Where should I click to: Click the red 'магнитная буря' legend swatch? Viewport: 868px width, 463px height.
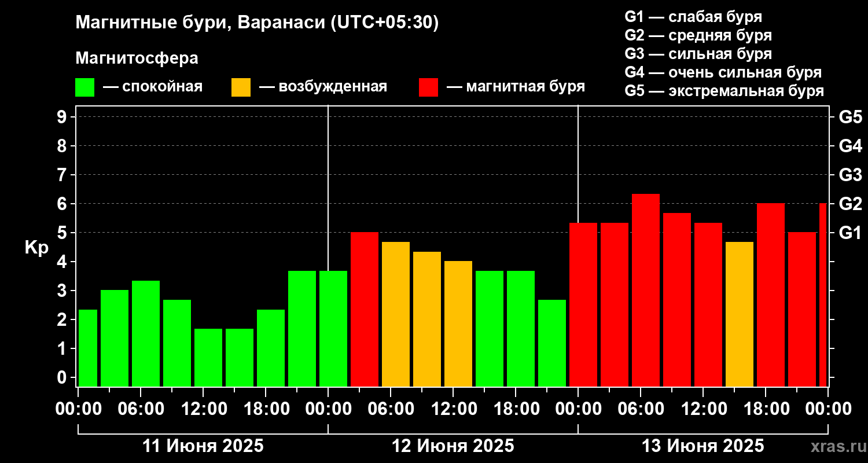428,87
